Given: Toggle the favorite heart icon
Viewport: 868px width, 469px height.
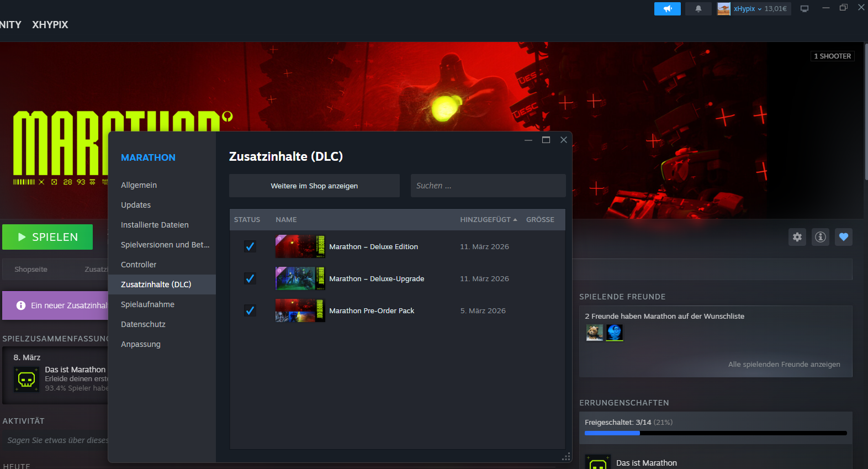Looking at the screenshot, I should click(843, 237).
